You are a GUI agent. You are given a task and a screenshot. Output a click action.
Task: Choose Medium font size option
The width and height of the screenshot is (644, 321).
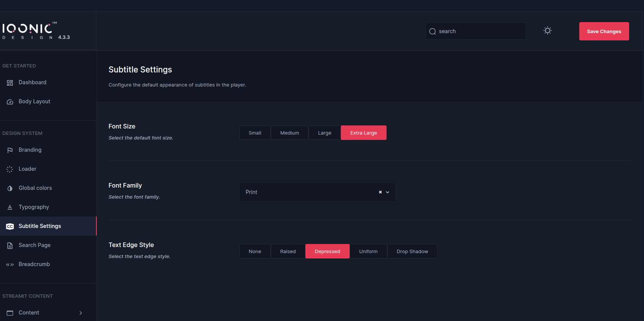[x=289, y=133]
